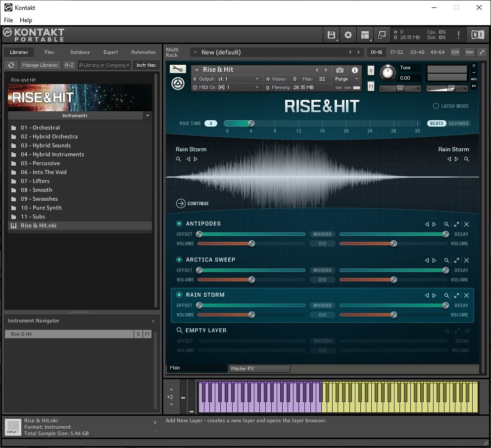Toggle Rain Storm layer on/off
Image resolution: width=491 pixels, height=448 pixels.
(179, 295)
